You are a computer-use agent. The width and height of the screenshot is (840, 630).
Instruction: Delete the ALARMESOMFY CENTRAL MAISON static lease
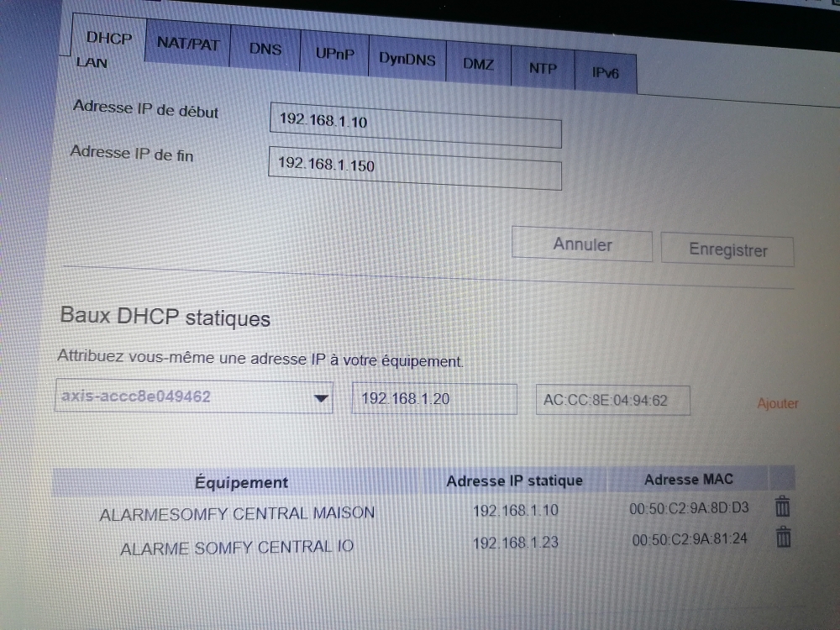[x=782, y=507]
